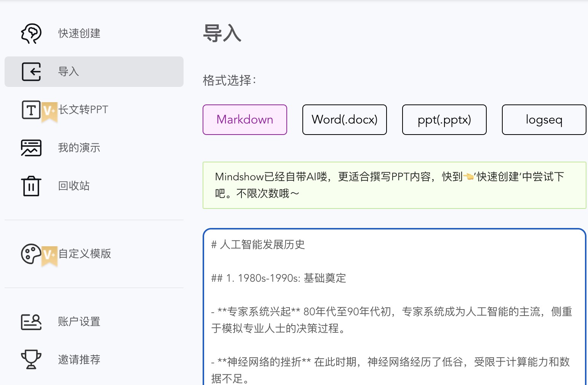Click the Mindshow AI notice banner
This screenshot has height=385, width=588.
(x=395, y=185)
